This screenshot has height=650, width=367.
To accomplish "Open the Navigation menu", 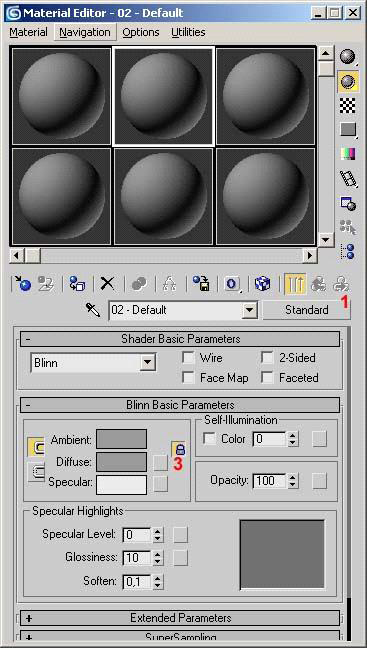I will 85,32.
